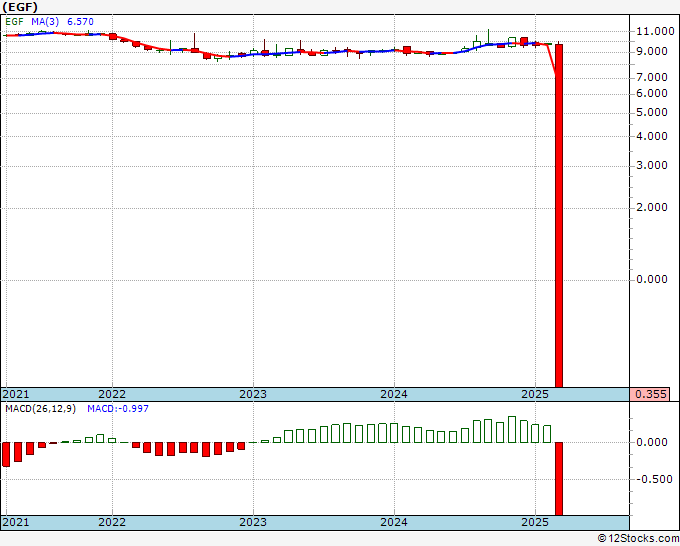Click the 11.000 price axis label
Viewport: 680px width, 546px height.
(x=655, y=31)
